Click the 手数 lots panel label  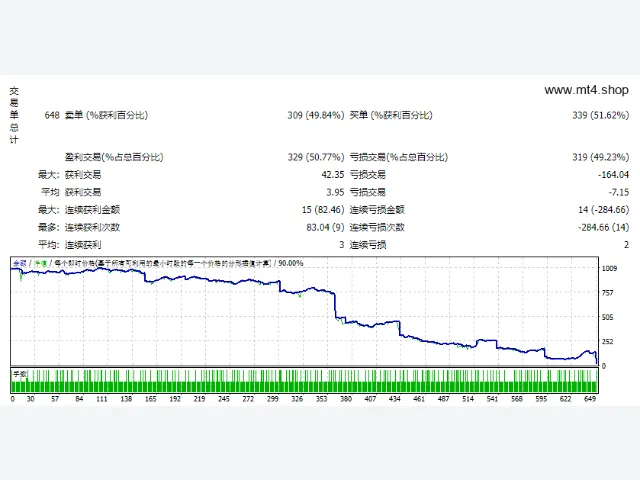point(20,373)
